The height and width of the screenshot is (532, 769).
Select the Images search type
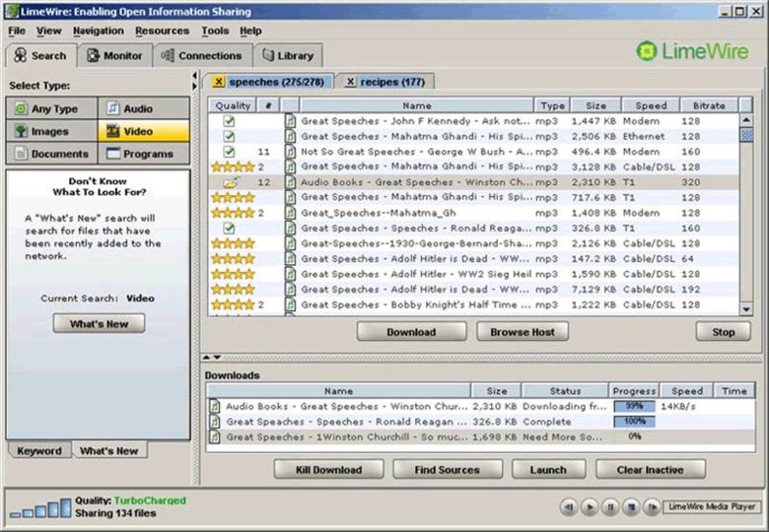tap(51, 131)
